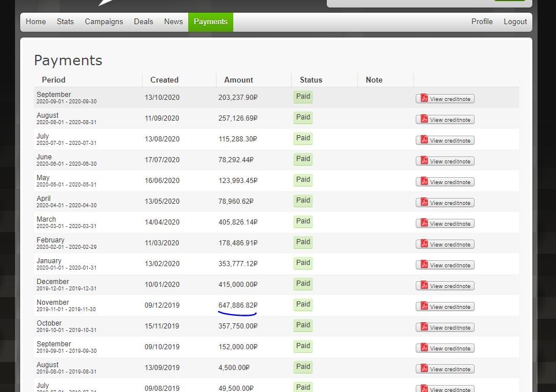Switch to the Deals page

[144, 22]
